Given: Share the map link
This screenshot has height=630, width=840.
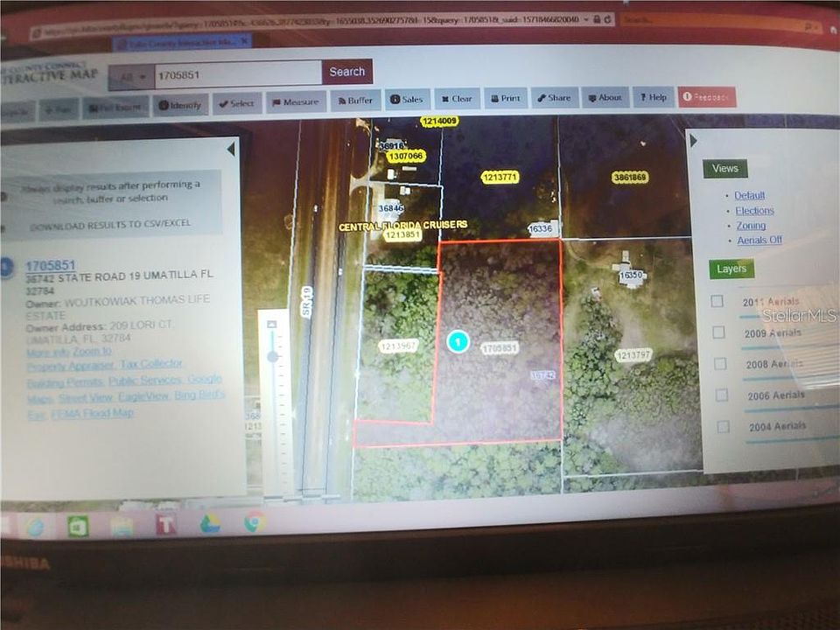Looking at the screenshot, I should point(555,97).
